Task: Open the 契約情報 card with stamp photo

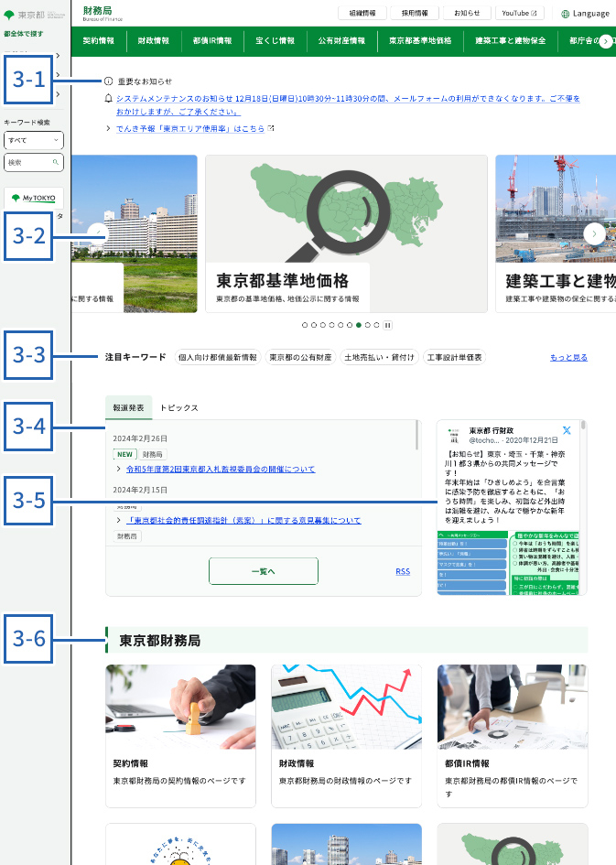Action: (x=180, y=736)
